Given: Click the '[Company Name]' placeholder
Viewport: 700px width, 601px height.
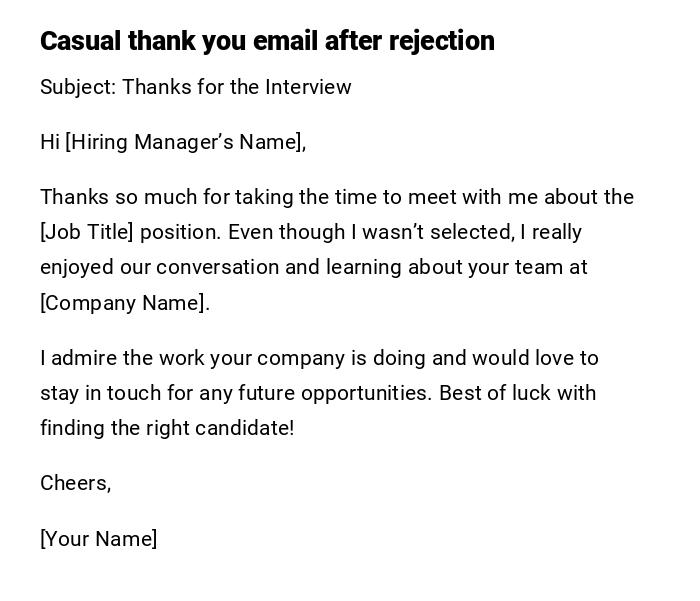Looking at the screenshot, I should [124, 303].
